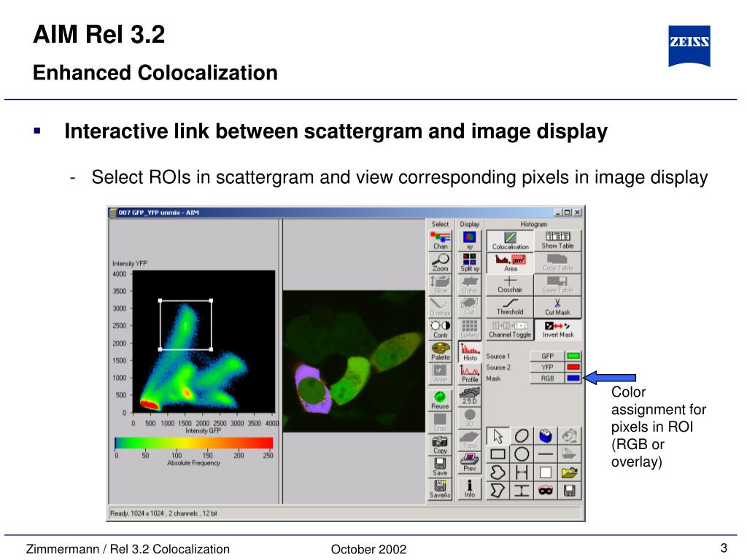
Task: Click the greyed Save Table button
Action: tap(558, 285)
